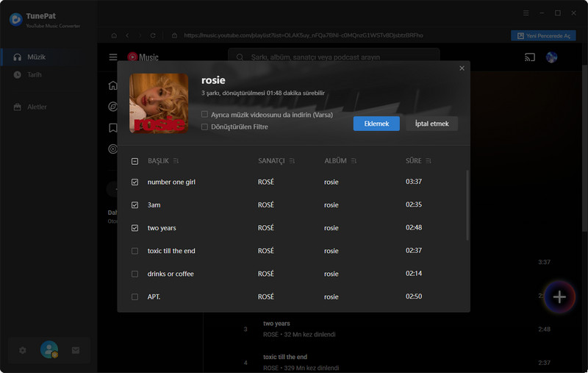Uncheck 'number one girl' checkbox

135,182
